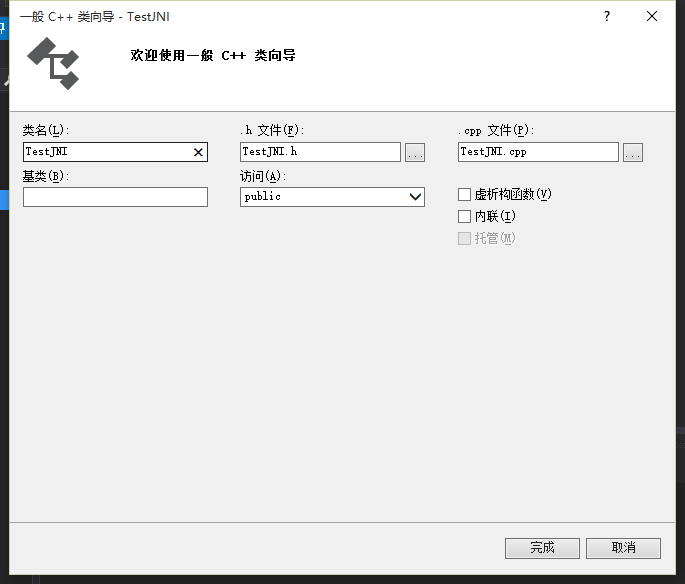Enable the 虚析构函数 (virtual destructor) checkbox

click(464, 194)
